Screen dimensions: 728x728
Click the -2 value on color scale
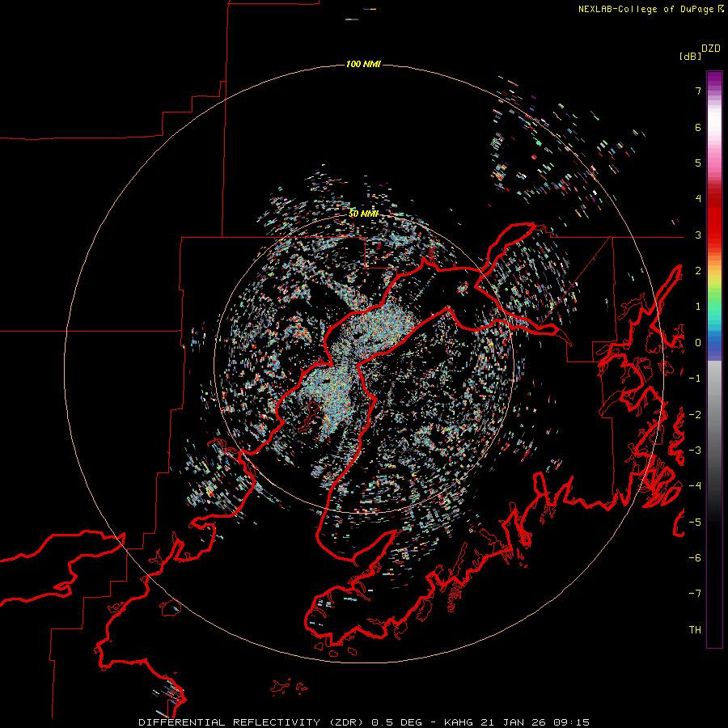[695, 415]
